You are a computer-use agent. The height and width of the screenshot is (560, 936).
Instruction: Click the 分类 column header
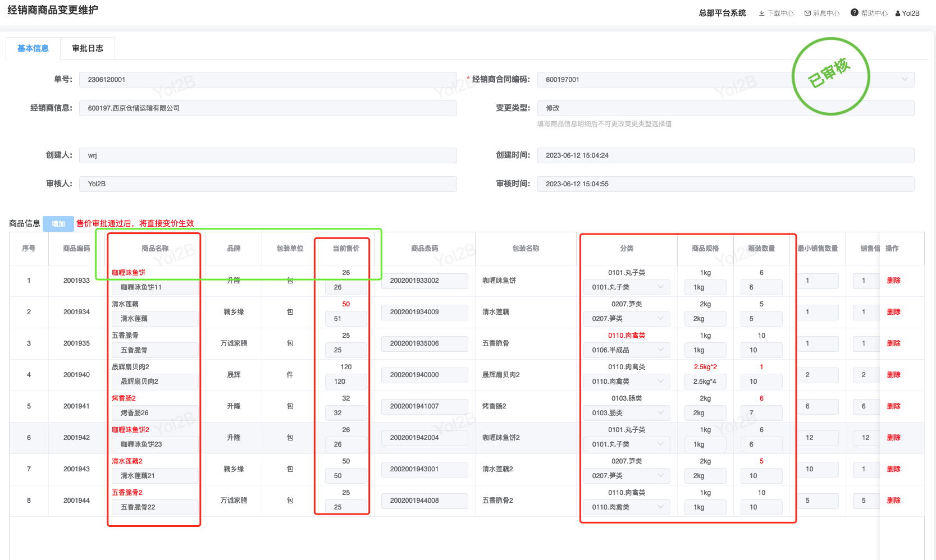[x=627, y=249]
